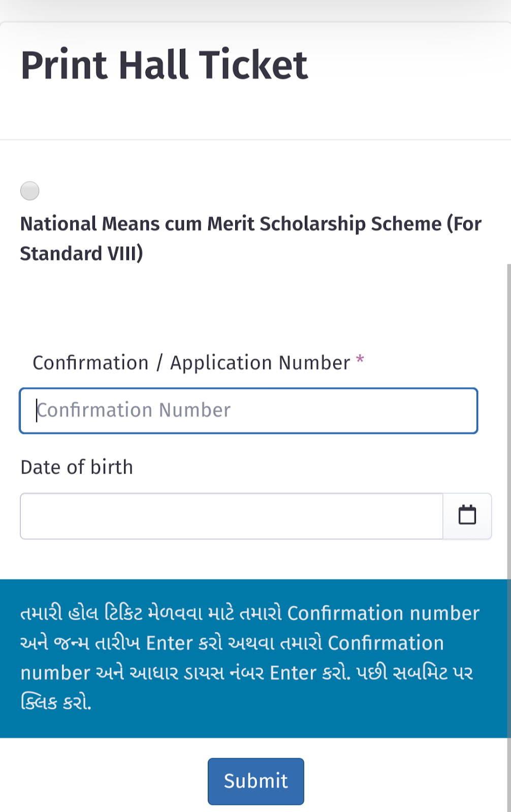Click the word "Print" in the heading
Image resolution: width=511 pixels, height=812 pixels.
(x=64, y=65)
